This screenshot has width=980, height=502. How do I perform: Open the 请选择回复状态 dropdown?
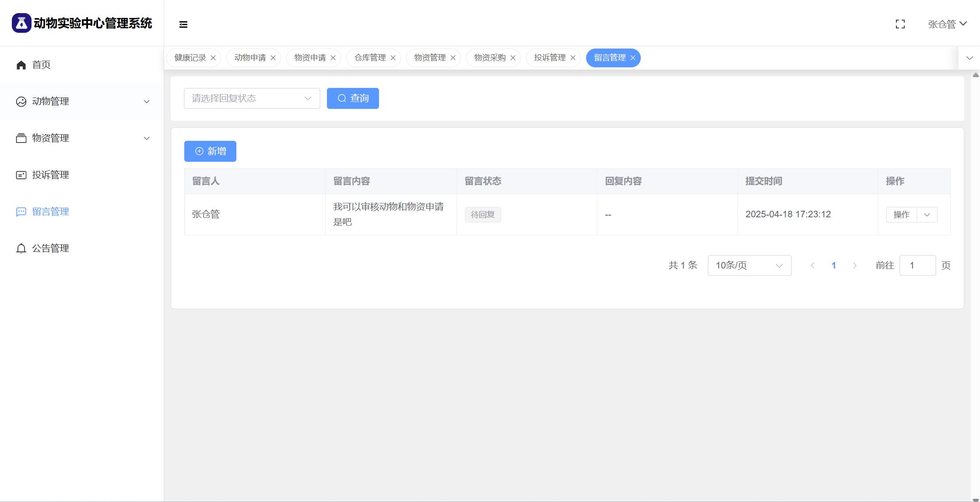pyautogui.click(x=252, y=98)
